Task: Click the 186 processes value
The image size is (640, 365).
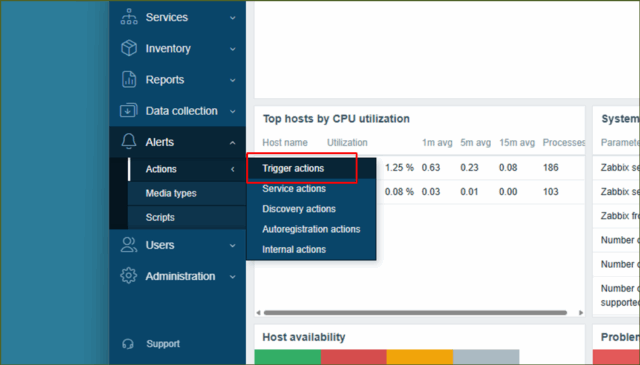Action: [x=551, y=167]
